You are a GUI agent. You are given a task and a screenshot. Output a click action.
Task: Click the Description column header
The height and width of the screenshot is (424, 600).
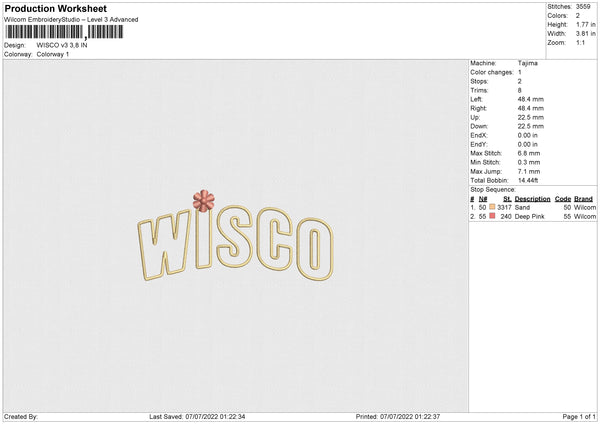532,199
